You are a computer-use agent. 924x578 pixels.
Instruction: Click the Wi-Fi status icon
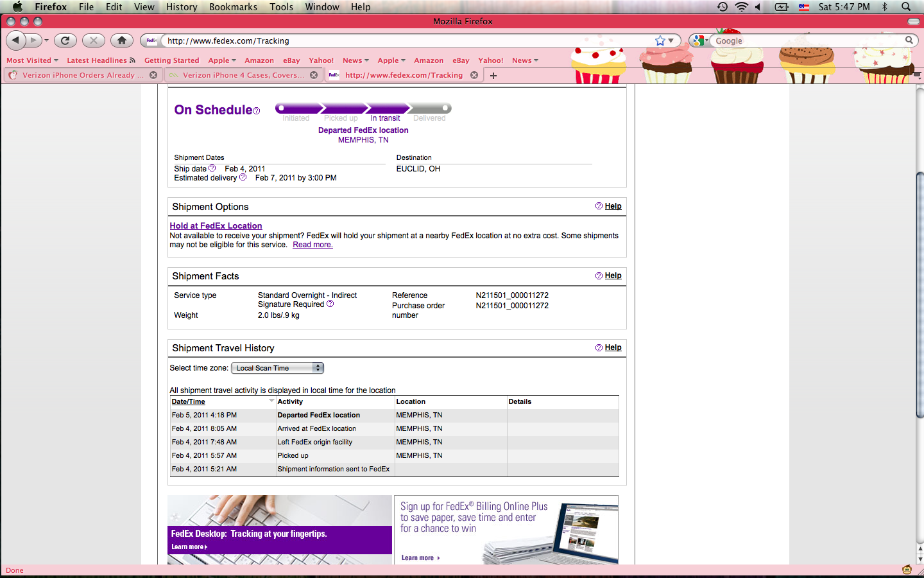point(742,6)
